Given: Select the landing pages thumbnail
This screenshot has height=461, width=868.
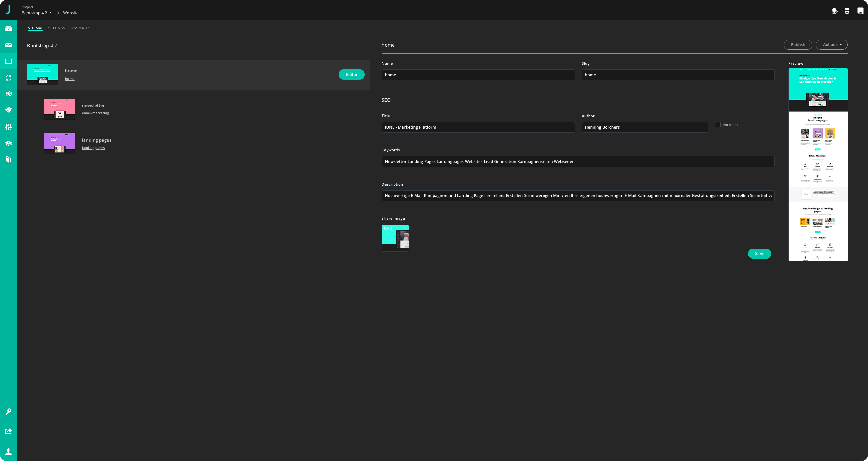Looking at the screenshot, I should [x=60, y=144].
